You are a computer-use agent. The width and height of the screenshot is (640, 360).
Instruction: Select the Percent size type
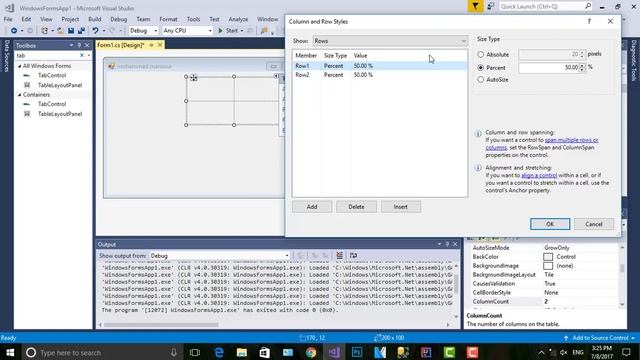tap(481, 67)
